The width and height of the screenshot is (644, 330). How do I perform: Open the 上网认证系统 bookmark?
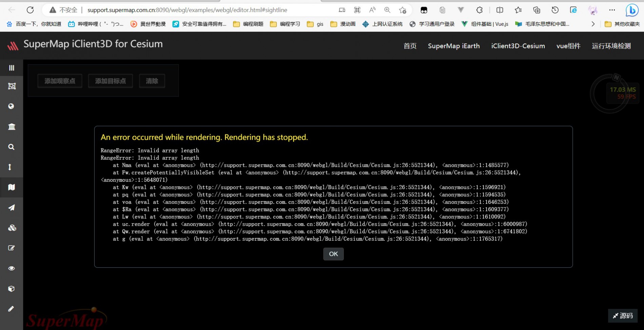coord(382,24)
